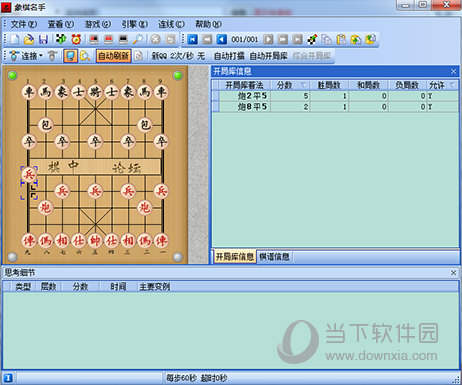Select the red 帅 king piece

tap(95, 240)
